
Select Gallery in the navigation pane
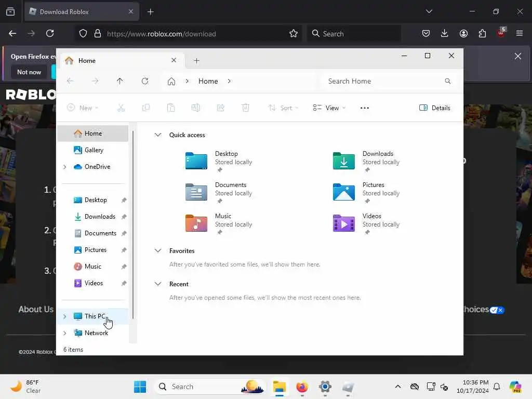point(93,150)
